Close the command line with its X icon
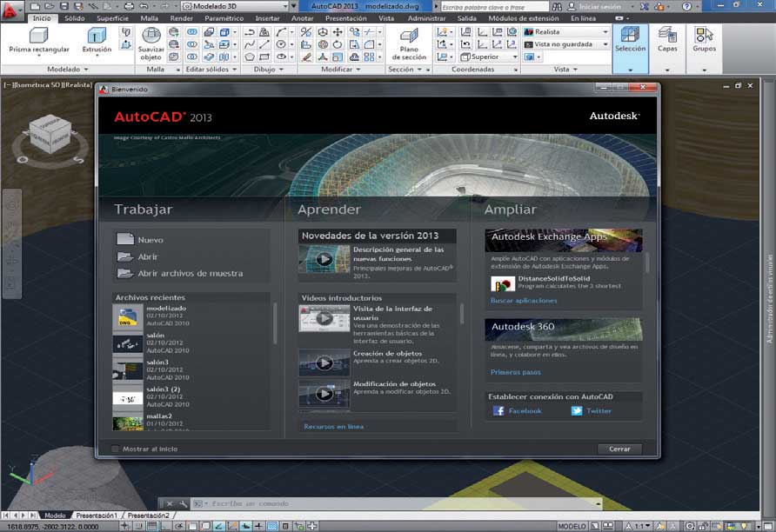776x532 pixels. [x=170, y=503]
